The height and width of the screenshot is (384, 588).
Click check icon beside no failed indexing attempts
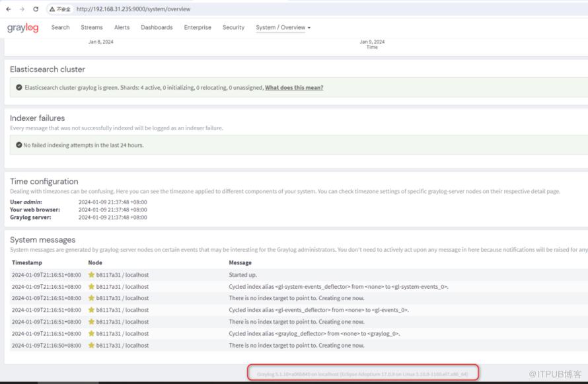(19, 145)
